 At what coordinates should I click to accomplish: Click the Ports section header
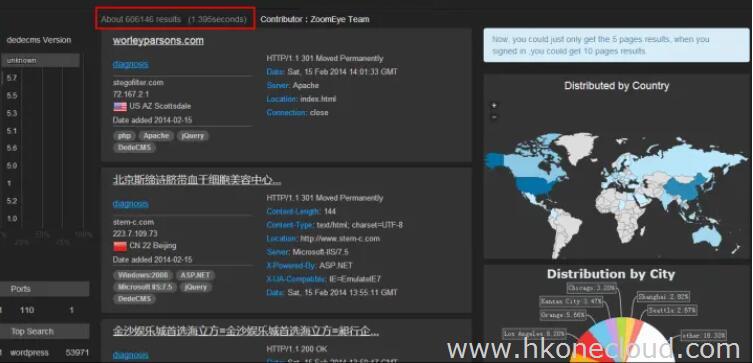pos(45,289)
